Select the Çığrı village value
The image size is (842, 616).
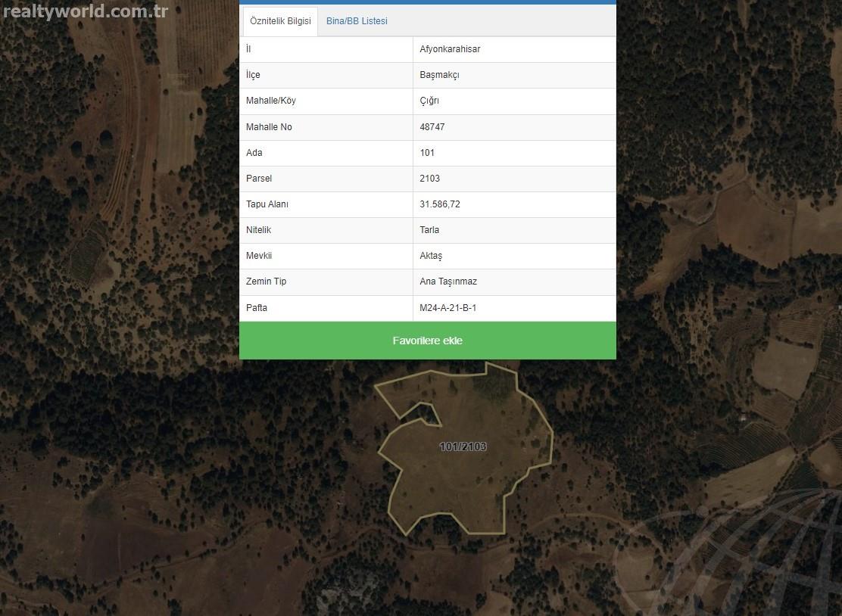pyautogui.click(x=429, y=101)
